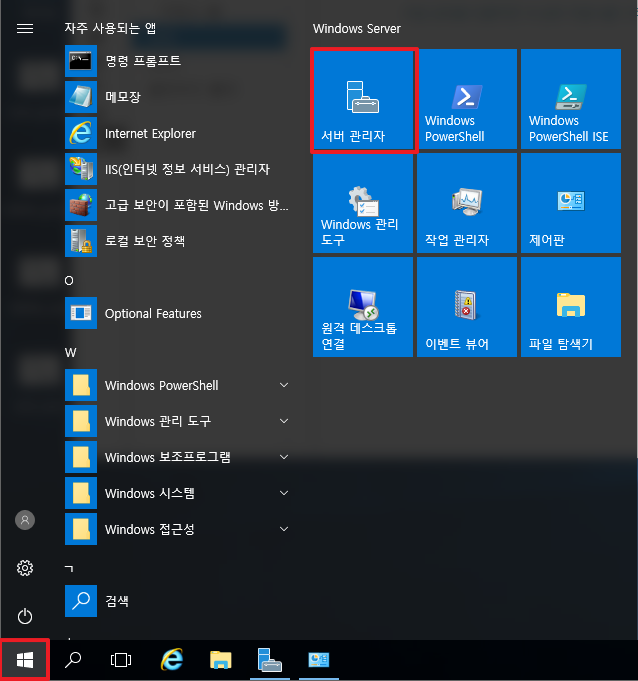Viewport: 638px width, 681px height.
Task: Open the 제어판 tile
Action: 571,203
